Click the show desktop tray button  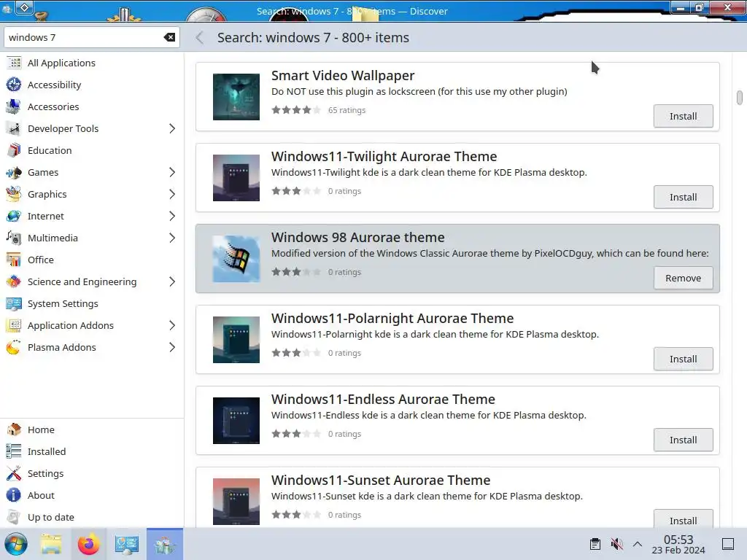point(728,544)
